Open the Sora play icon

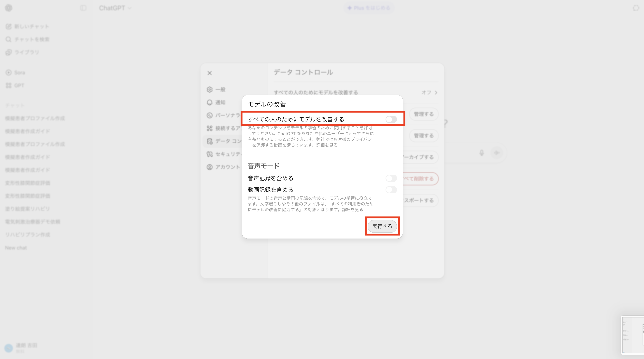click(x=8, y=73)
